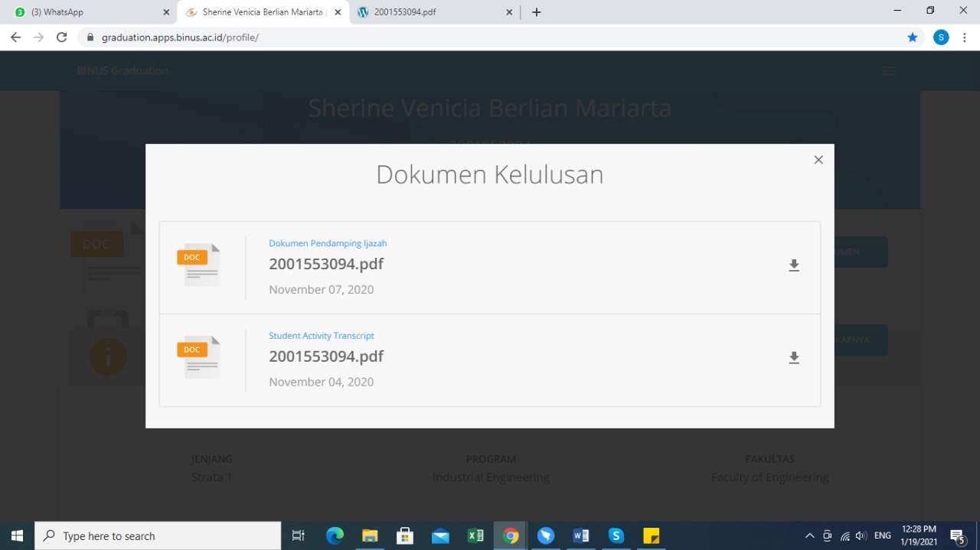Image resolution: width=980 pixels, height=550 pixels.
Task: Reload the current page
Action: pos(62,37)
